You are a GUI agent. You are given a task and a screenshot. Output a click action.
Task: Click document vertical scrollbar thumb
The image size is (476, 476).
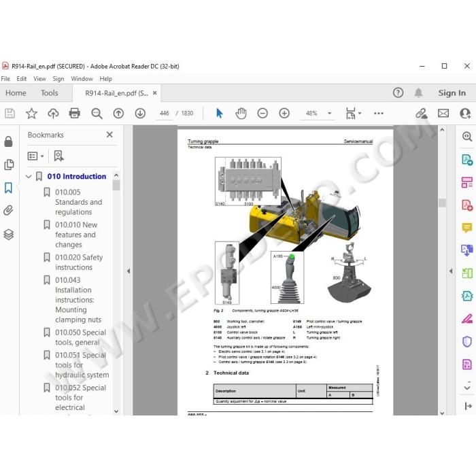442,203
